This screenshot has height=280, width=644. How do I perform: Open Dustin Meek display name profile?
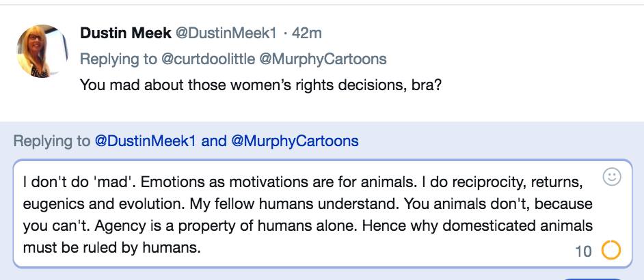click(125, 33)
